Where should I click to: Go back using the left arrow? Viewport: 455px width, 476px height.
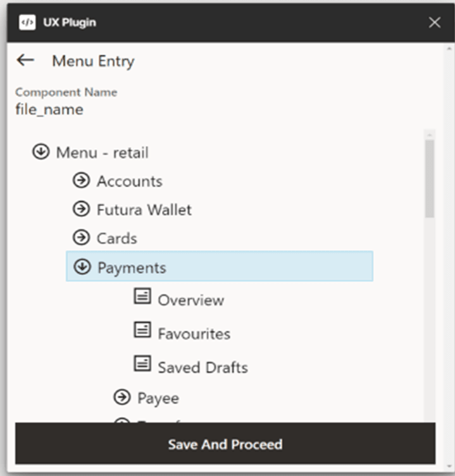[25, 60]
